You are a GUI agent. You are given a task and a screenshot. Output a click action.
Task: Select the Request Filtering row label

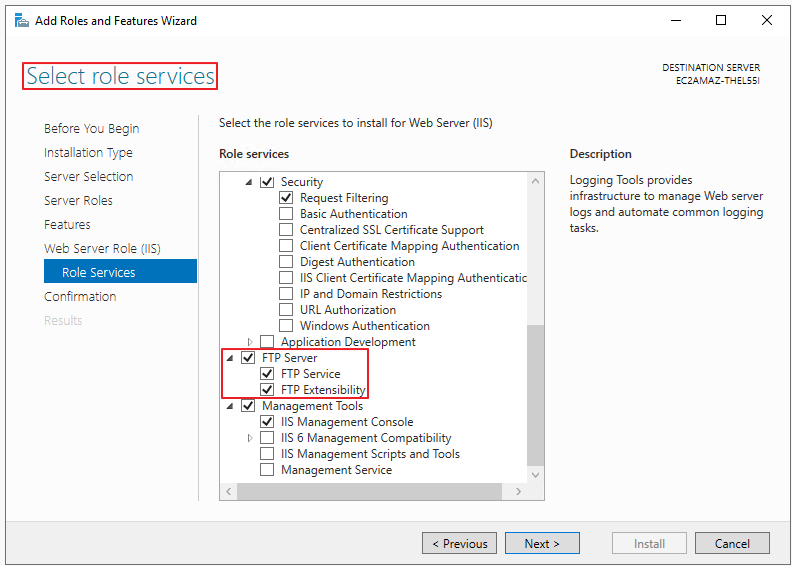coord(344,198)
